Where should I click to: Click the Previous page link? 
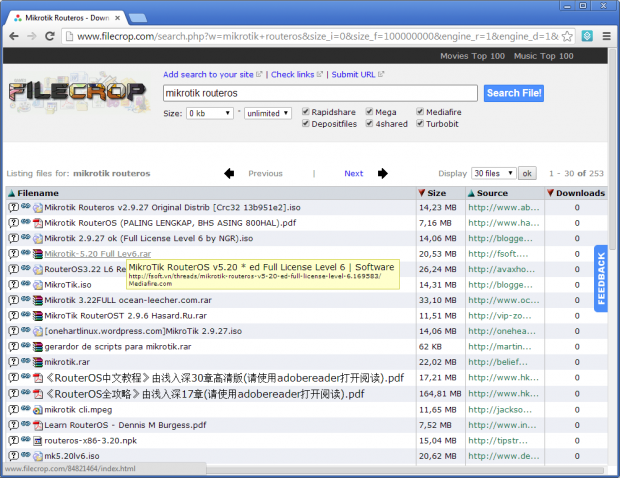click(x=265, y=173)
